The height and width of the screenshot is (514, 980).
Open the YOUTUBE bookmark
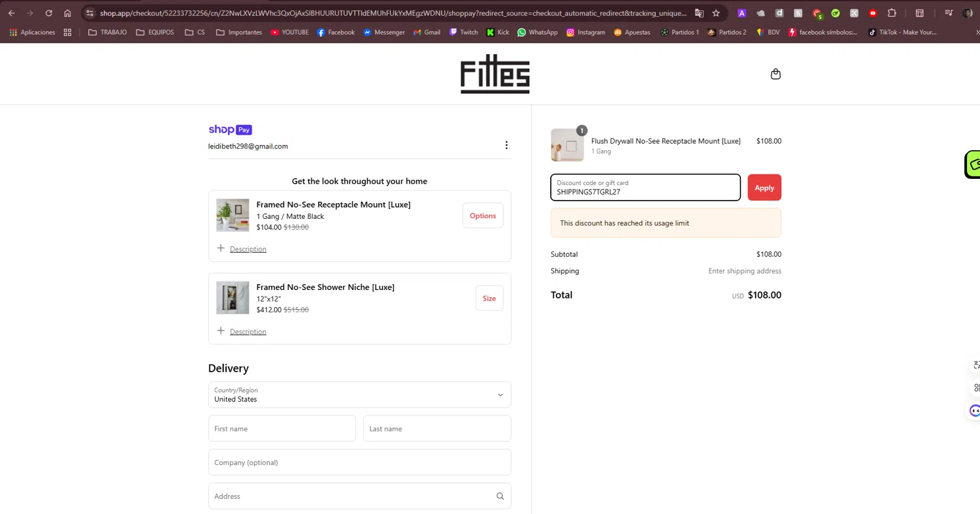pyautogui.click(x=289, y=32)
